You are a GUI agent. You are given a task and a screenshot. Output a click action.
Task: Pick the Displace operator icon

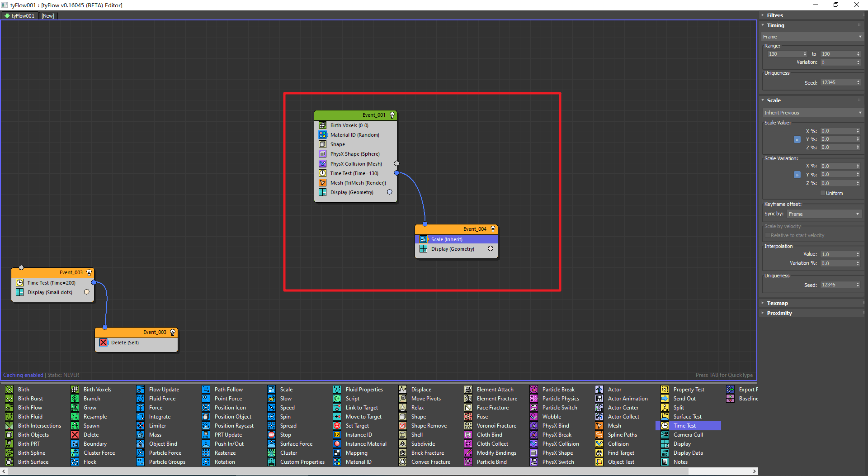[403, 390]
